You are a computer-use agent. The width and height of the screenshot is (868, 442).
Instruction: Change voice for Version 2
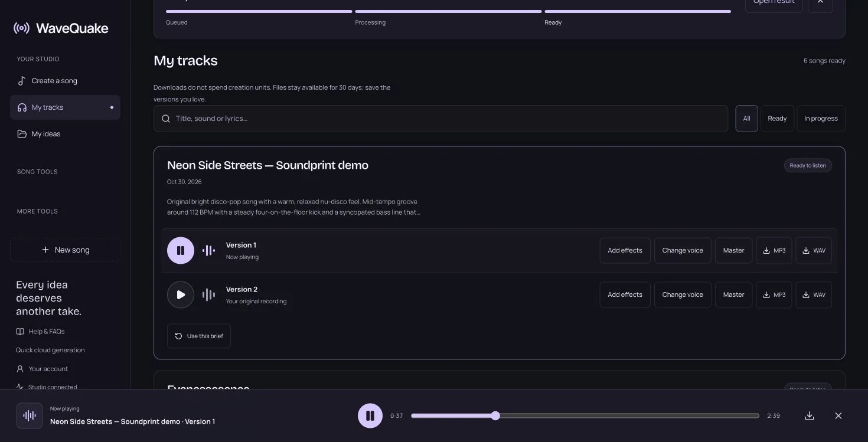(x=683, y=294)
